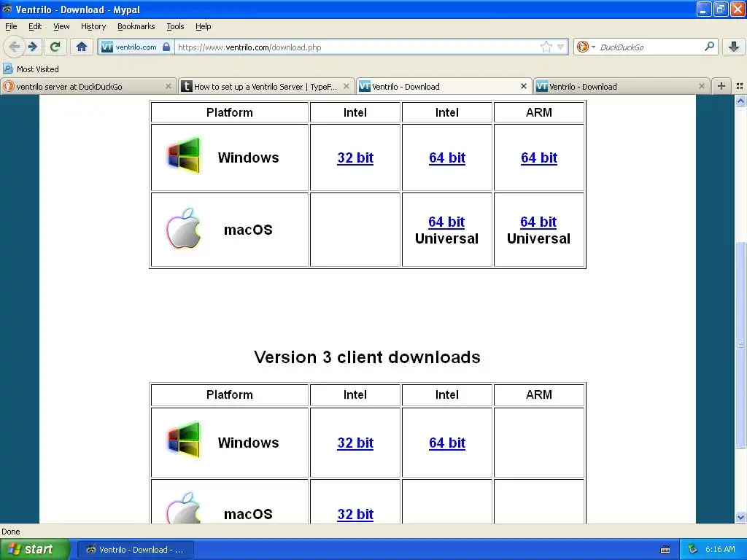Close the last Ventrilo - Download tab
Image resolution: width=747 pixels, height=560 pixels.
click(x=701, y=86)
